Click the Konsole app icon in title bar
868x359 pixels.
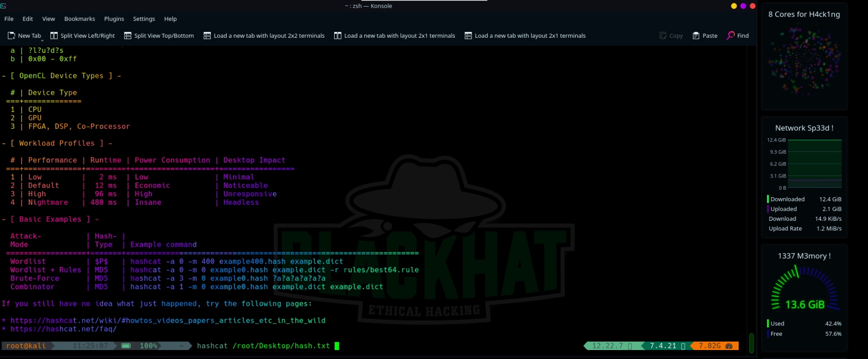3,6
